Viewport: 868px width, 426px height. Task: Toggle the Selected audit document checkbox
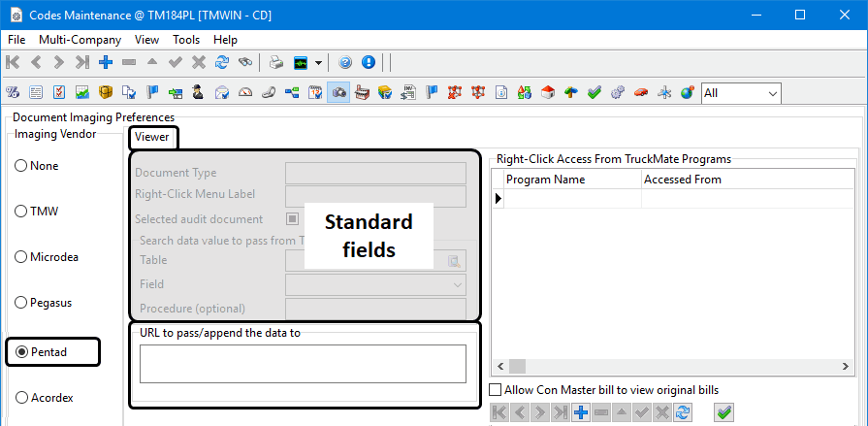[292, 218]
